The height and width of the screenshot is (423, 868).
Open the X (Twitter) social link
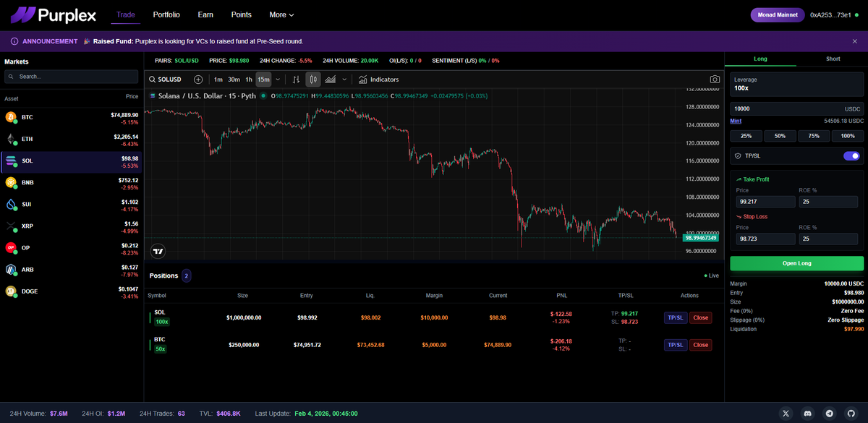786,413
